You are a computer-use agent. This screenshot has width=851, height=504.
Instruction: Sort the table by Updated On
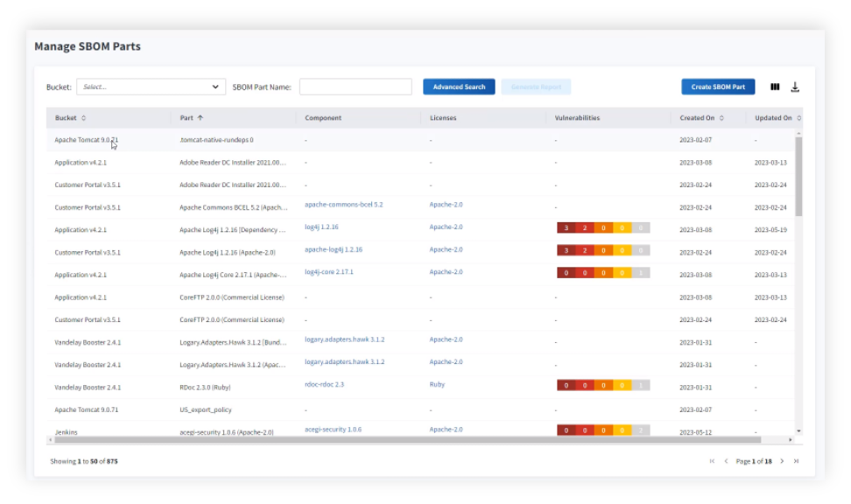[798, 118]
